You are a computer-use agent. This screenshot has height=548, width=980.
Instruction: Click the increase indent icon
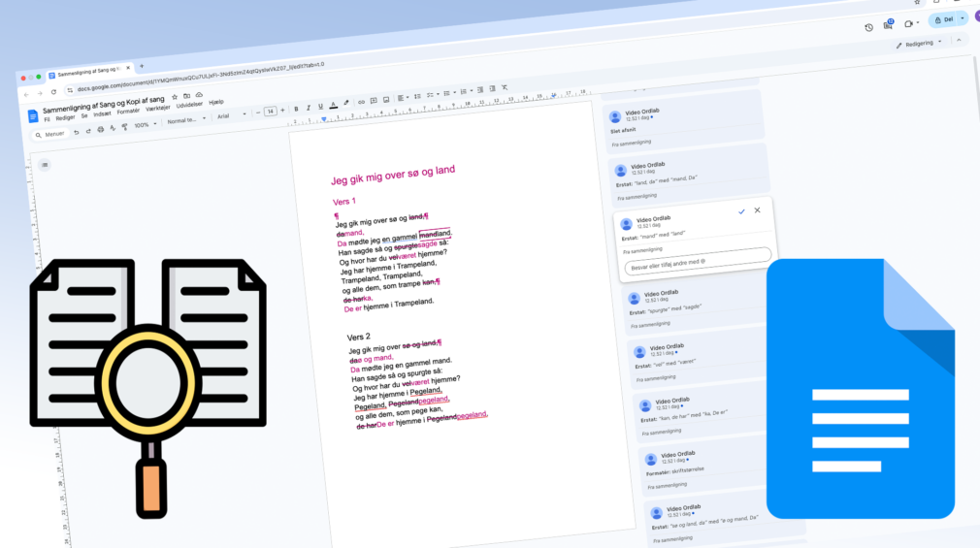tap(493, 88)
